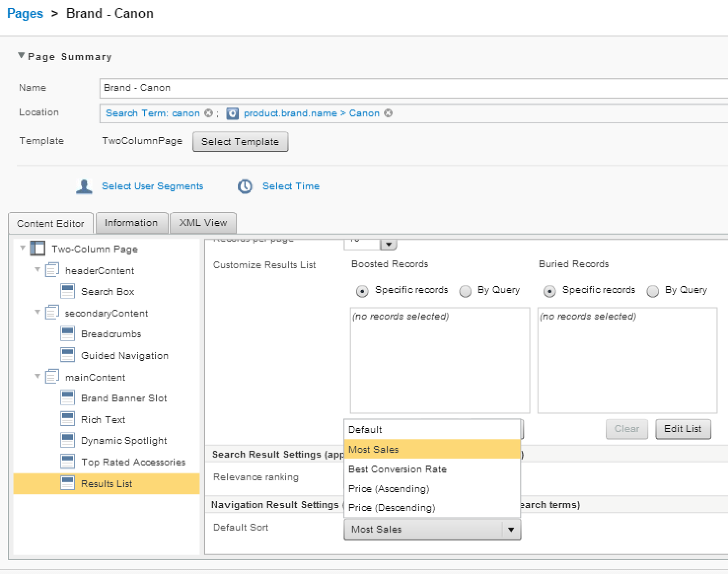
Task: Select Dynamic Spotlight in the content tree
Action: point(124,440)
